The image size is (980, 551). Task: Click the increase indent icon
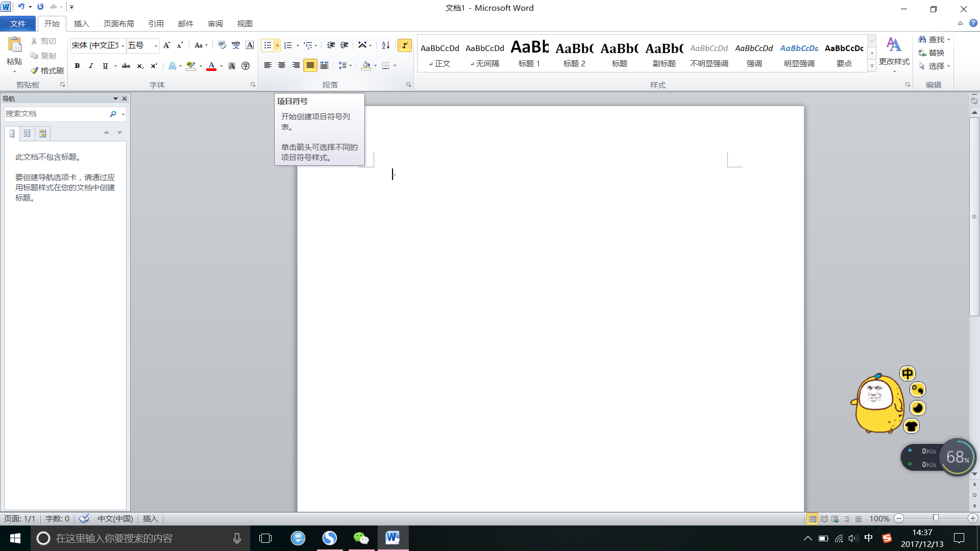coord(345,45)
